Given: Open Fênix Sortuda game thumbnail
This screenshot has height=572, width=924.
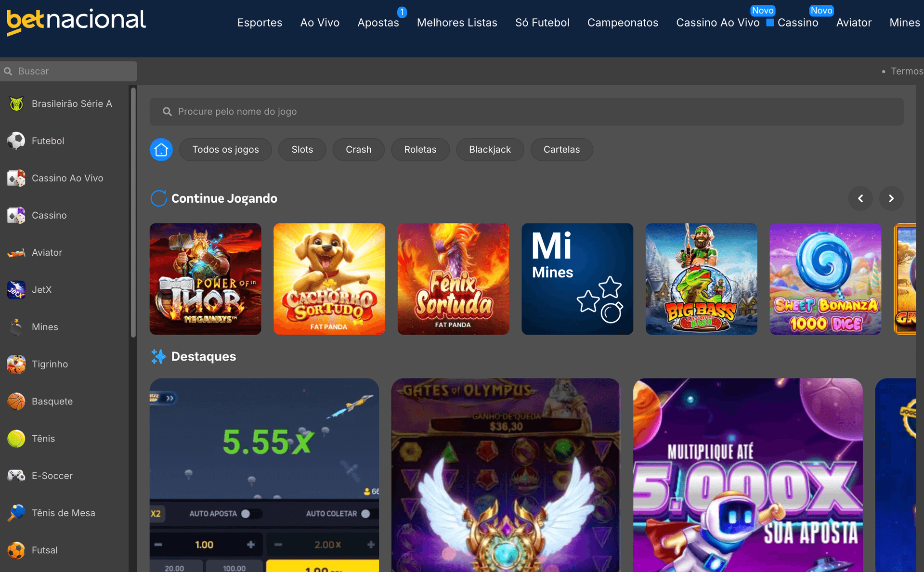Looking at the screenshot, I should point(453,279).
